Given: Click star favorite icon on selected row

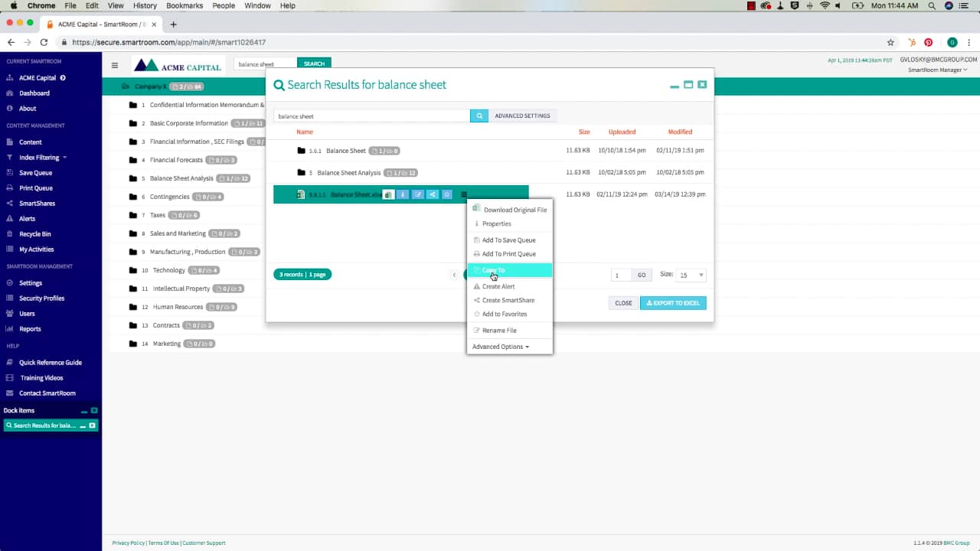Looking at the screenshot, I should click(x=447, y=194).
